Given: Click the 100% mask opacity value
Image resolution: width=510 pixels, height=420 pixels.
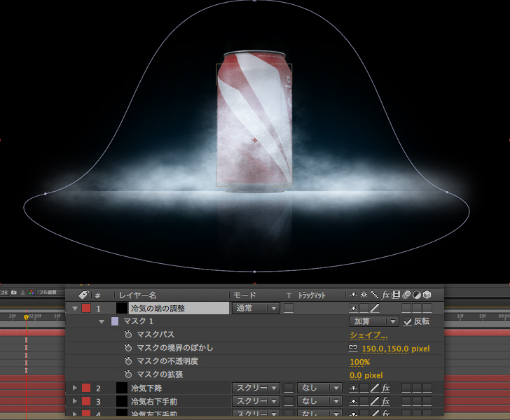Looking at the screenshot, I should coord(359,362).
